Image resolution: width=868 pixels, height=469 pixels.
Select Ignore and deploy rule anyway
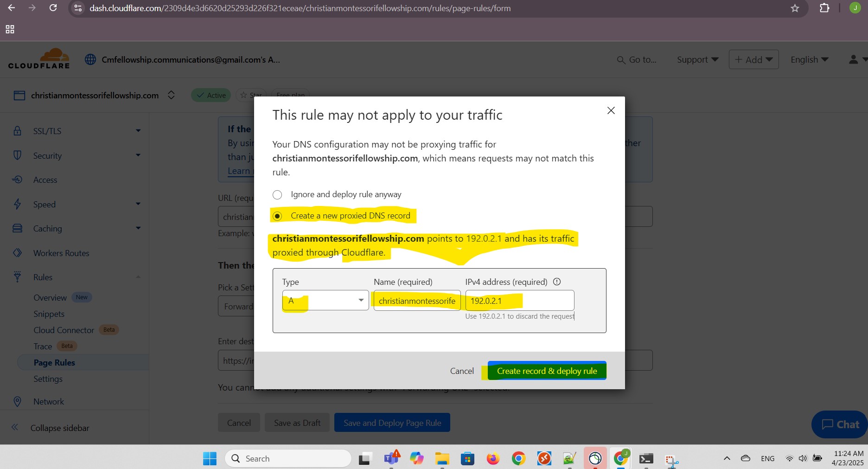tap(277, 195)
